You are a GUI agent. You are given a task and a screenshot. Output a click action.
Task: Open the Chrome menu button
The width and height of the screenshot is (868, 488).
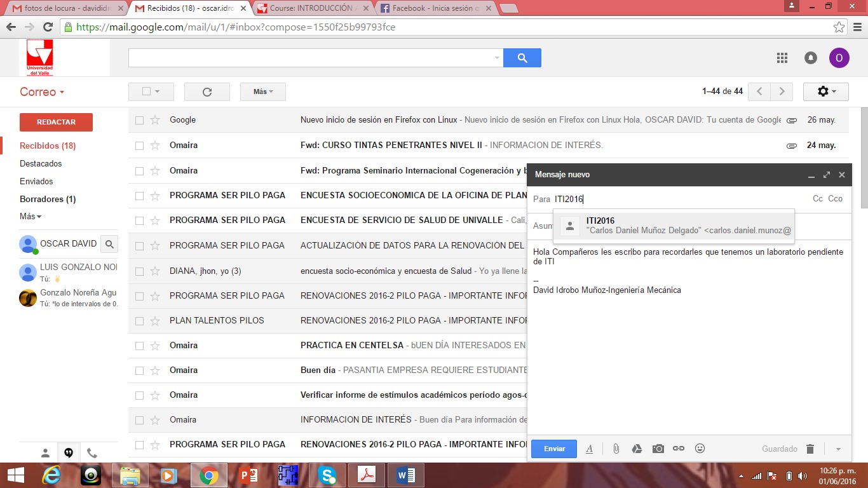tap(857, 27)
